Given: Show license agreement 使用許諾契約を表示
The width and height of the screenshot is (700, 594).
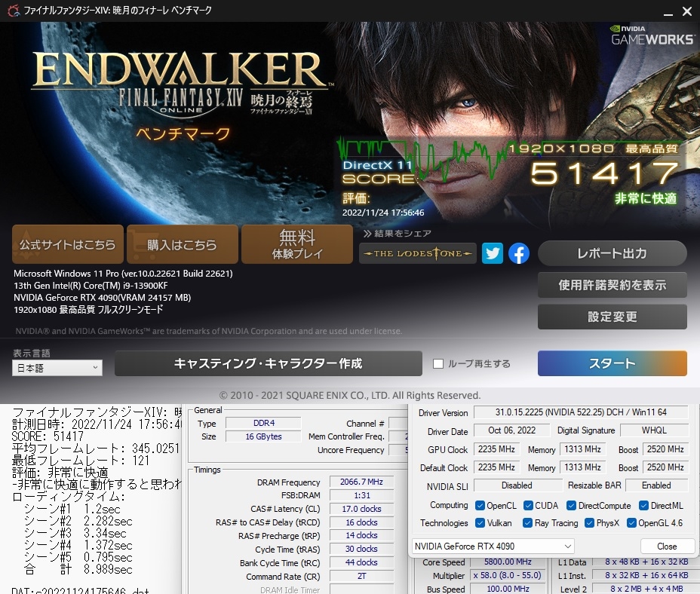Looking at the screenshot, I should pos(612,285).
